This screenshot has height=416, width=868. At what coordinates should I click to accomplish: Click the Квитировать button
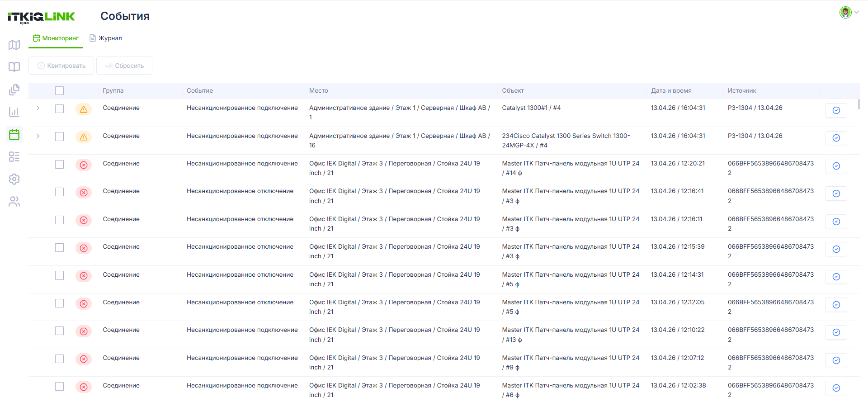[61, 66]
